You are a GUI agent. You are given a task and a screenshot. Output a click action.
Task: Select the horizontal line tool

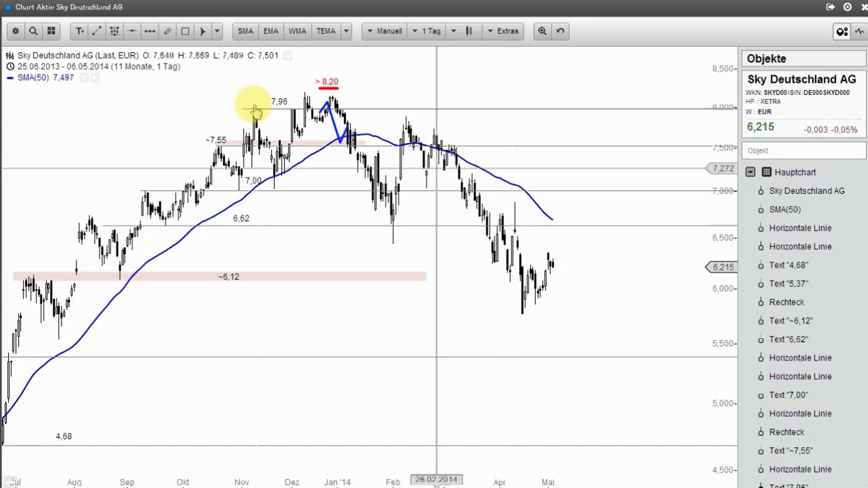pos(132,31)
